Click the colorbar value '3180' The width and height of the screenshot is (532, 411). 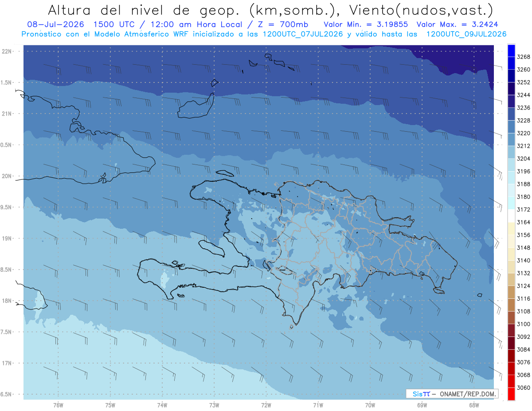tap(524, 197)
